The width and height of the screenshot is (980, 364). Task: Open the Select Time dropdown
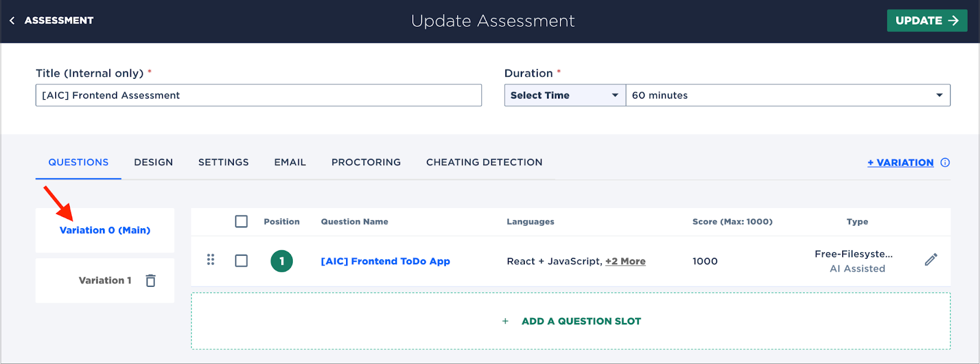coord(565,95)
